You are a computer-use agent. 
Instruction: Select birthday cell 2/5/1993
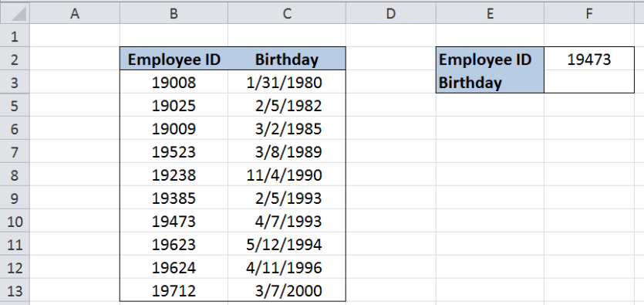click(287, 198)
